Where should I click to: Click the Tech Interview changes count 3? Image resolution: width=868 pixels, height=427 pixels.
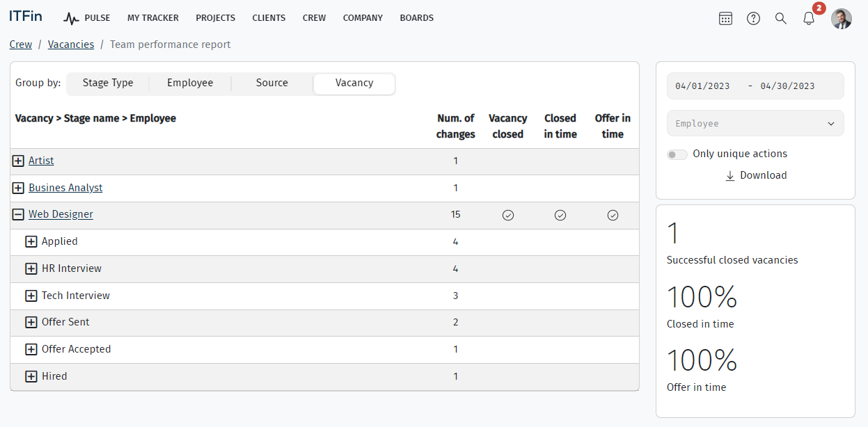(x=456, y=296)
